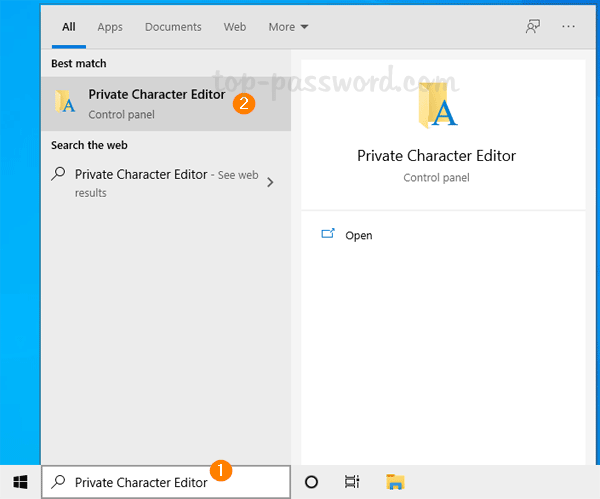The height and width of the screenshot is (499, 600).
Task: Click the magnifier icon beside the web result
Action: [59, 175]
